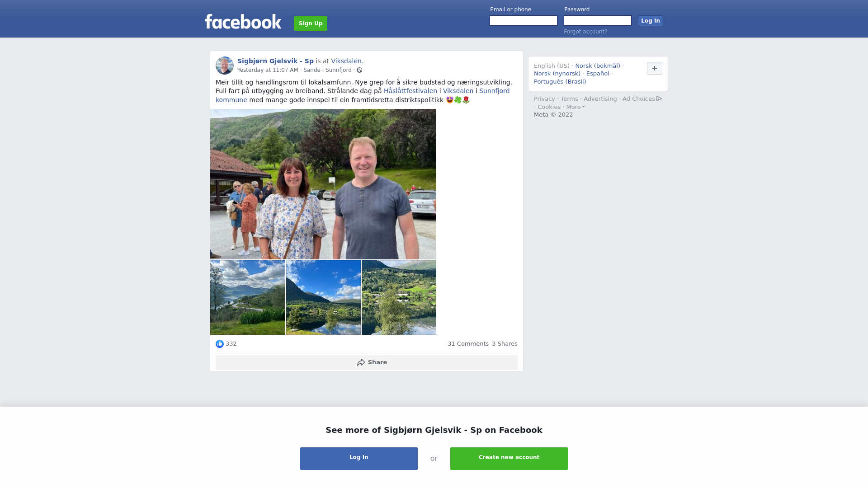Expand the More footer dropdown
The width and height of the screenshot is (868, 488).
(575, 107)
